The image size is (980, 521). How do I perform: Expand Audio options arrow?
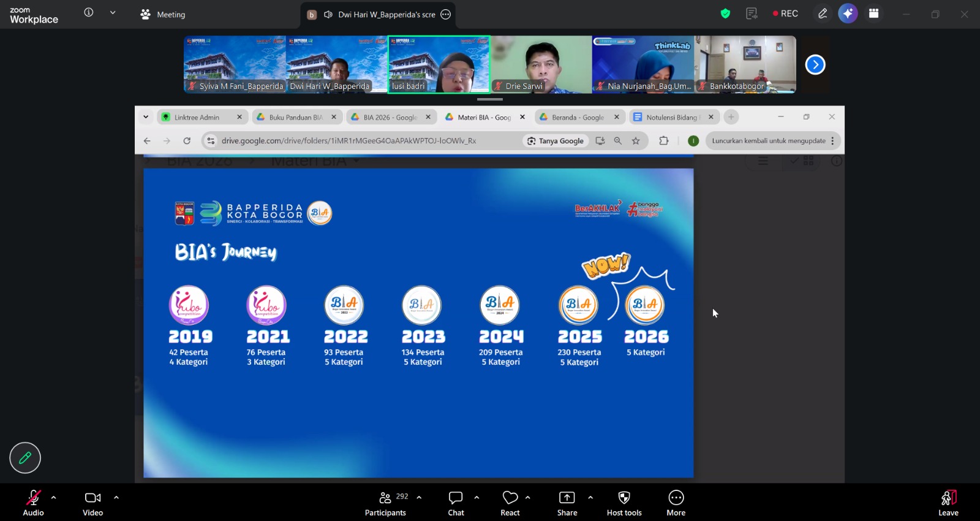54,497
